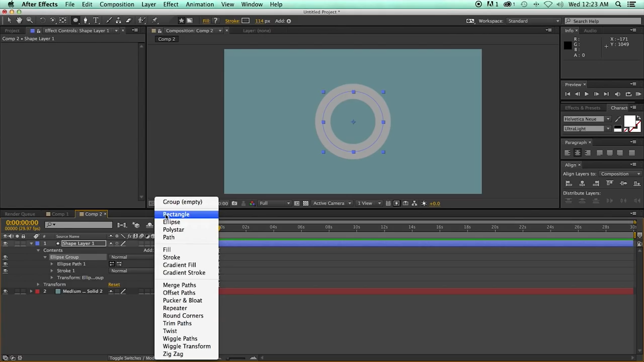Align layers to left edge
This screenshot has height=362, width=644.
[569, 184]
